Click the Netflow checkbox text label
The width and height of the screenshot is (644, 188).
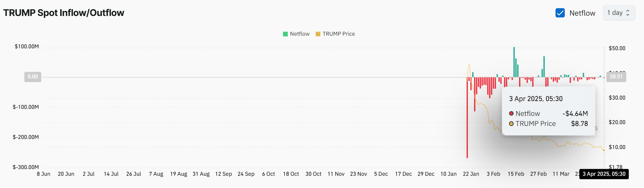click(582, 13)
